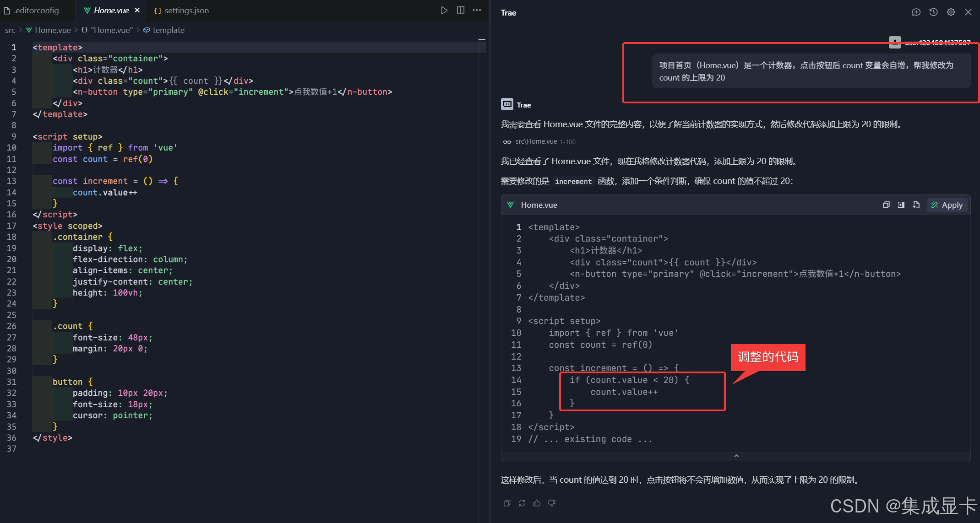
Task: Open referenced file src\Home.vue 1-100 link
Action: pos(539,142)
